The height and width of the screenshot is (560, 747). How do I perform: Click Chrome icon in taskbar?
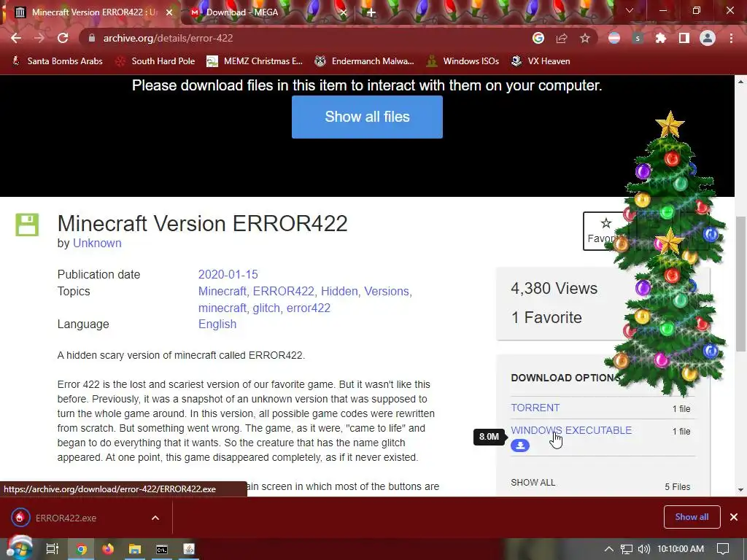point(82,549)
